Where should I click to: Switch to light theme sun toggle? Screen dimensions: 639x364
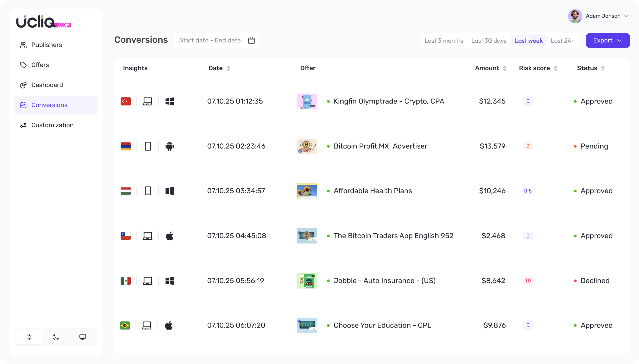[x=29, y=337]
